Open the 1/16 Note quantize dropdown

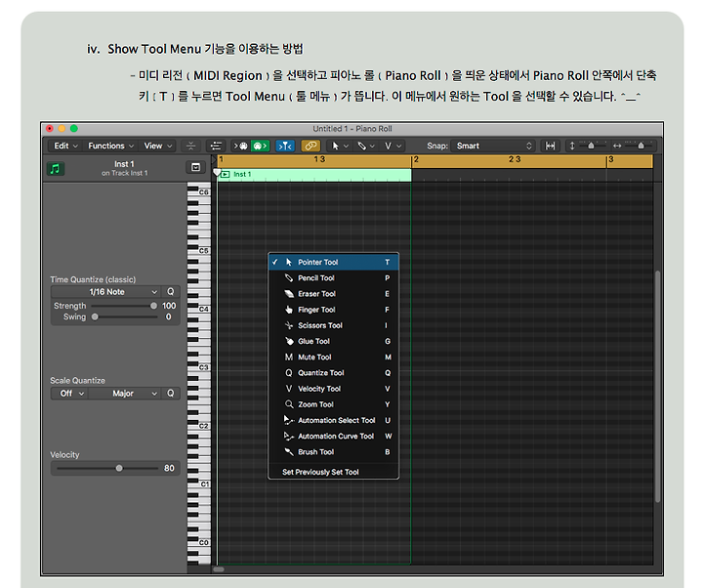click(x=105, y=292)
